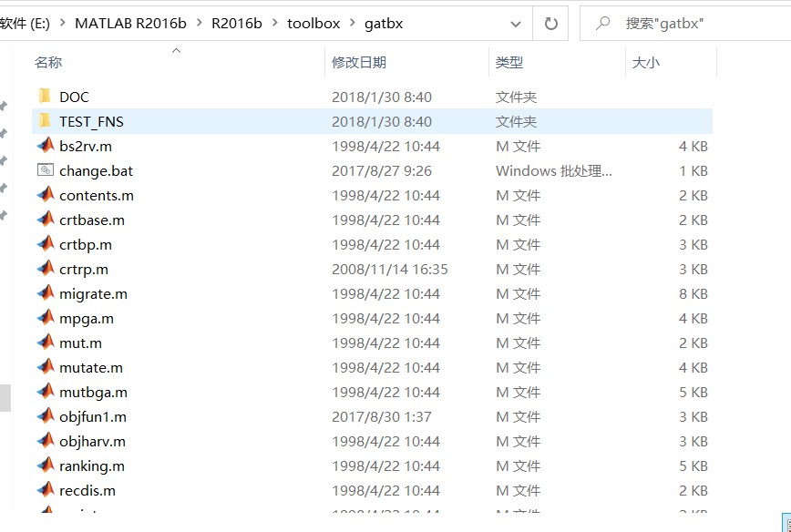The image size is (791, 532).
Task: Click the MATLAB icon of mpga.m
Action: pos(46,318)
